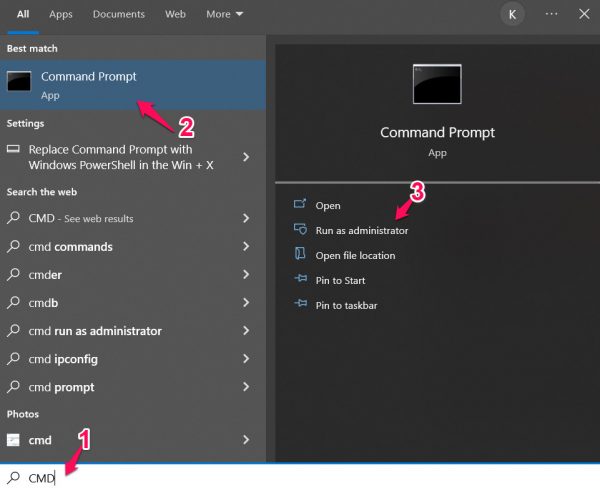The height and width of the screenshot is (488, 600).
Task: Open 'CMD - See web results' suggestion
Action: tap(80, 219)
